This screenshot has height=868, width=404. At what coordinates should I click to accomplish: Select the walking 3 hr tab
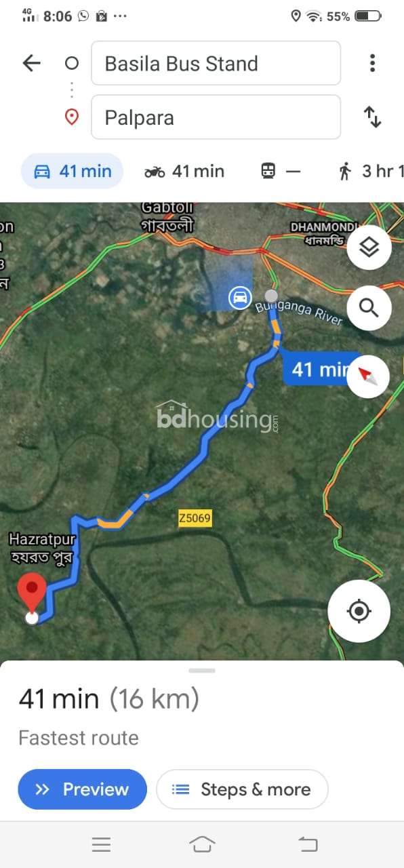point(370,171)
